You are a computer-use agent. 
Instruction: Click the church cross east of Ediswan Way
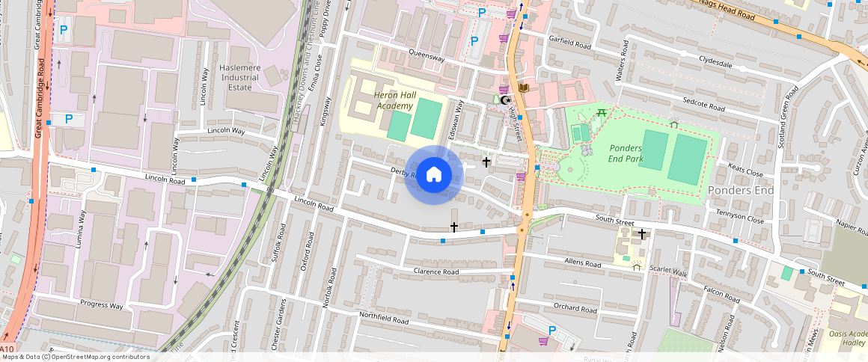pyautogui.click(x=486, y=162)
